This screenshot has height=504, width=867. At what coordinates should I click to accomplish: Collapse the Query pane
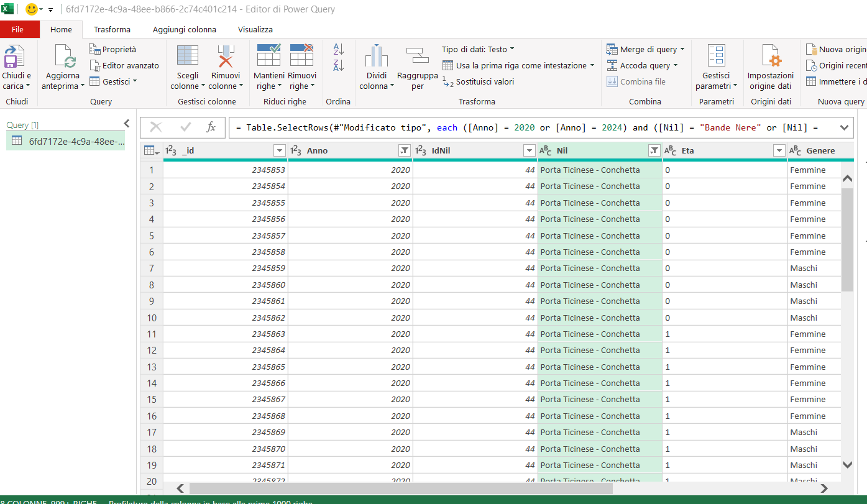(x=127, y=124)
